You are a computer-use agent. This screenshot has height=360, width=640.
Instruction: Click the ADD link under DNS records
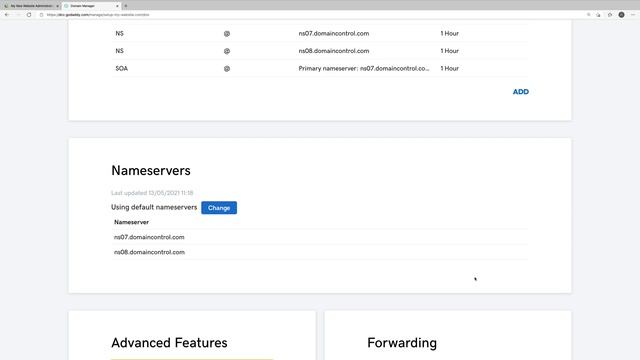point(521,92)
